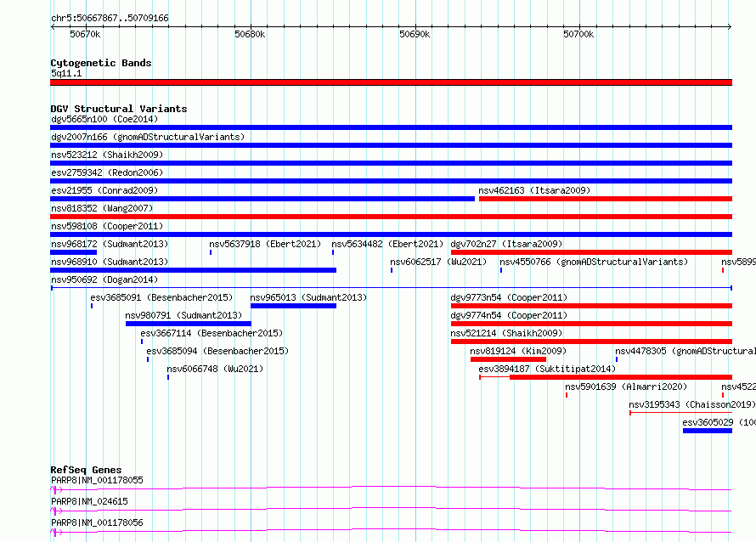Open the dgv702n27 (Itsara2009) label
The width and height of the screenshot is (756, 542).
[x=506, y=244]
